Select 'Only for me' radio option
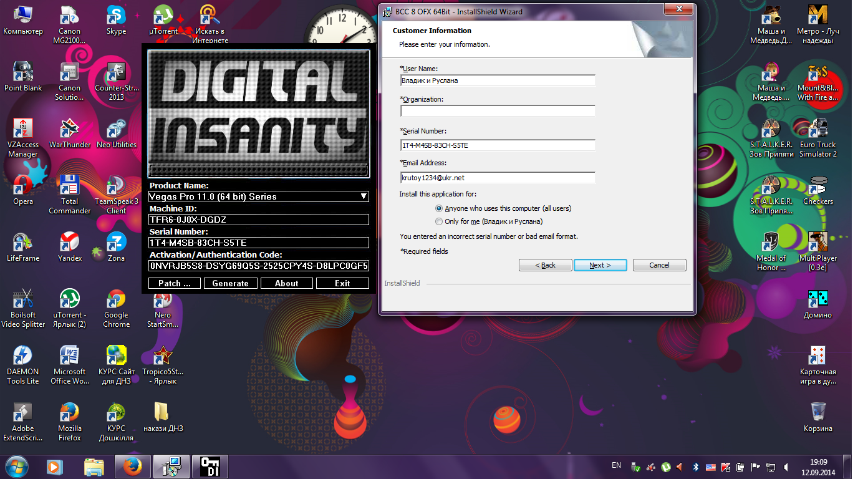 489,221
